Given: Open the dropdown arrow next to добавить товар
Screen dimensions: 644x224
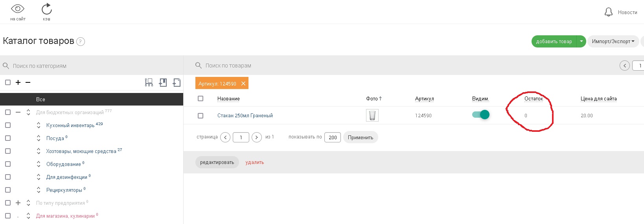Looking at the screenshot, I should coord(581,41).
